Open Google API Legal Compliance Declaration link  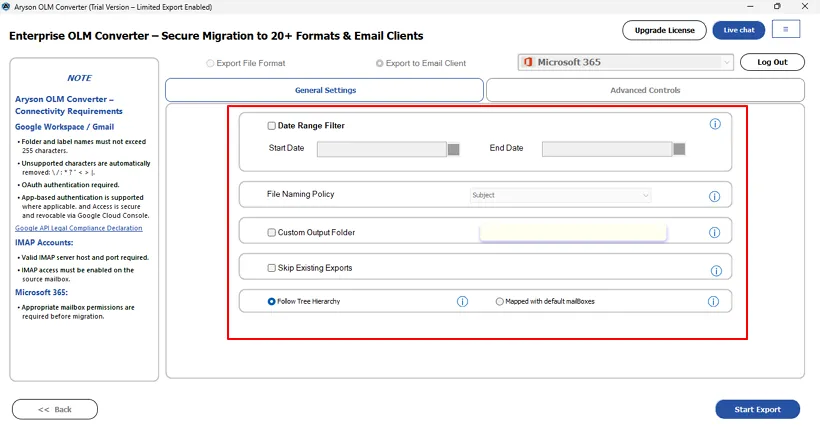78,228
